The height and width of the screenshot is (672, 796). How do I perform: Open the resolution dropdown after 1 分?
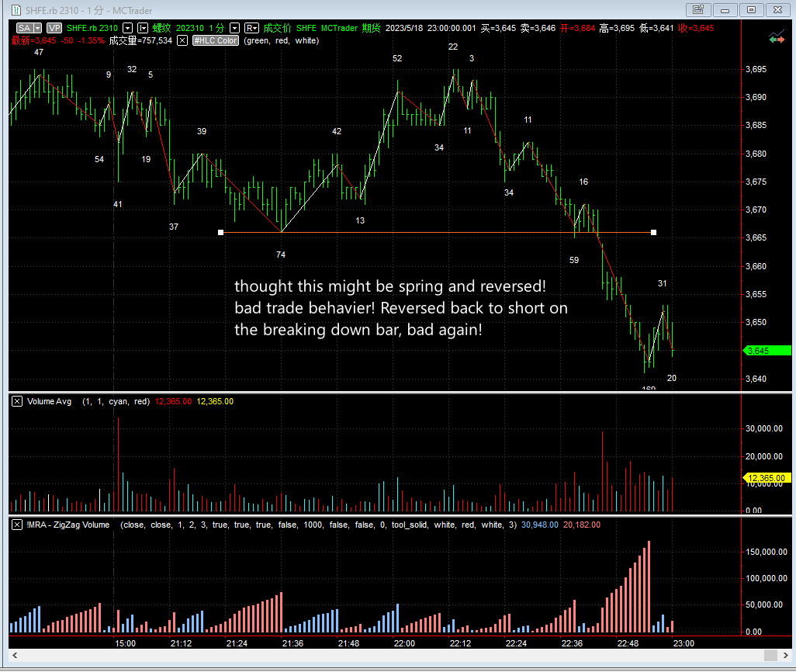[234, 28]
